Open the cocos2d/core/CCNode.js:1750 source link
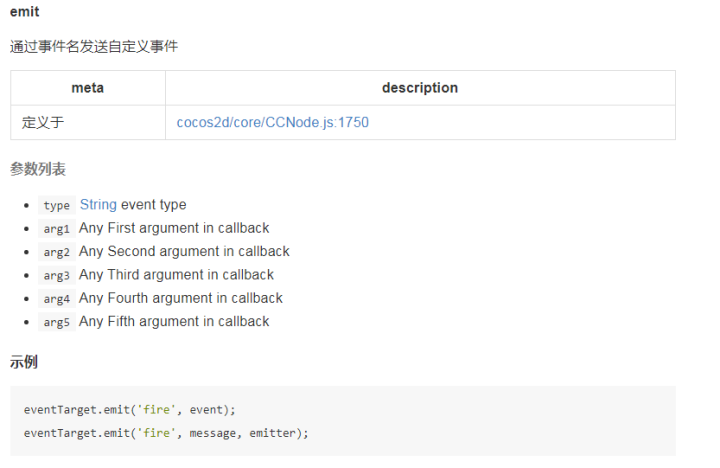The width and height of the screenshot is (720, 468). point(272,123)
